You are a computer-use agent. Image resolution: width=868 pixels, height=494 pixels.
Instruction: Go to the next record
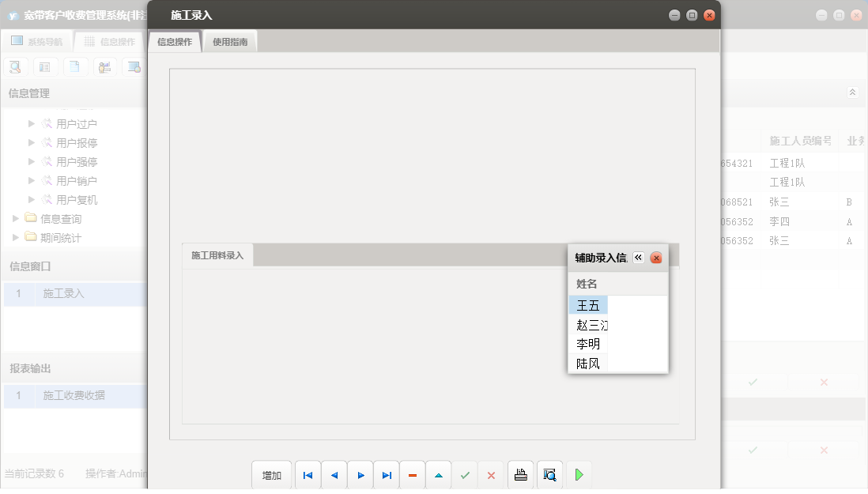coord(360,475)
